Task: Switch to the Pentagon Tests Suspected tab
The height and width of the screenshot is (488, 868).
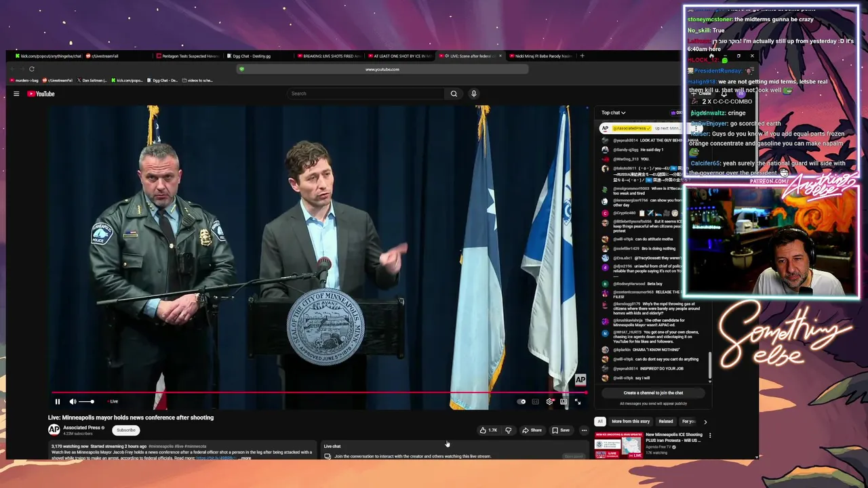Action: tap(188, 56)
